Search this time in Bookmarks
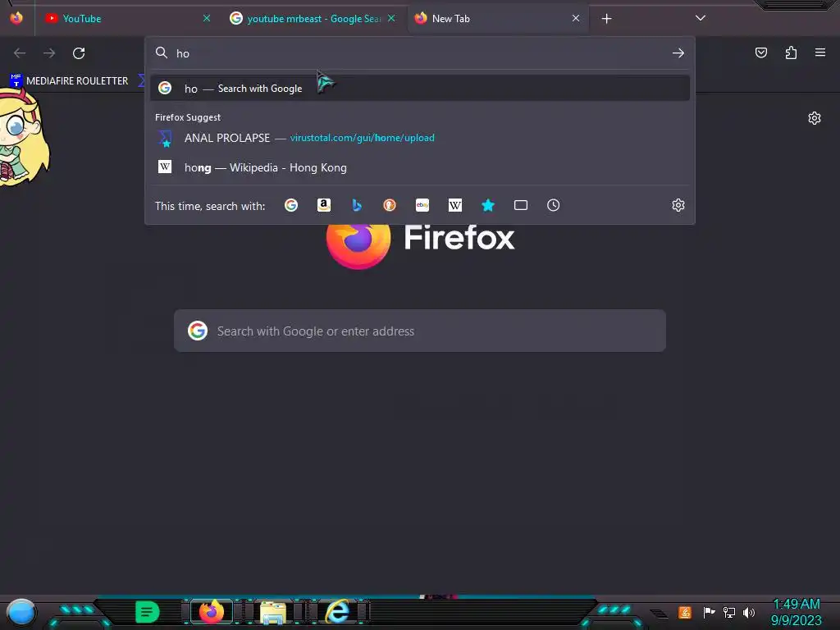840x630 pixels. pyautogui.click(x=488, y=205)
